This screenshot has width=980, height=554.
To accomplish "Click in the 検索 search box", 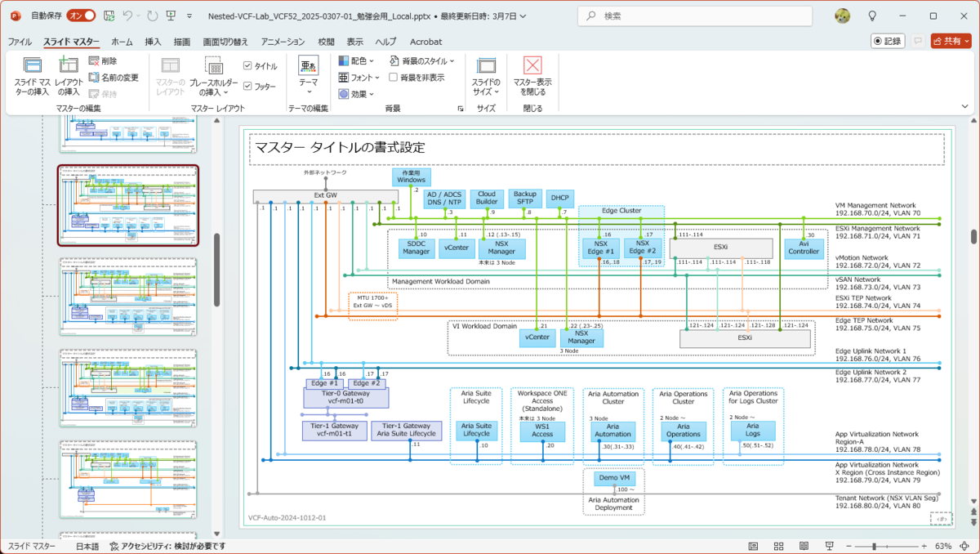I will pyautogui.click(x=695, y=16).
